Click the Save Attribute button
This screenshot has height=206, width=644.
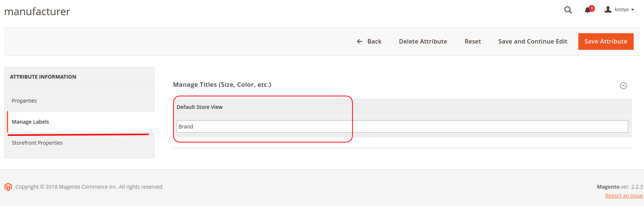tap(606, 41)
